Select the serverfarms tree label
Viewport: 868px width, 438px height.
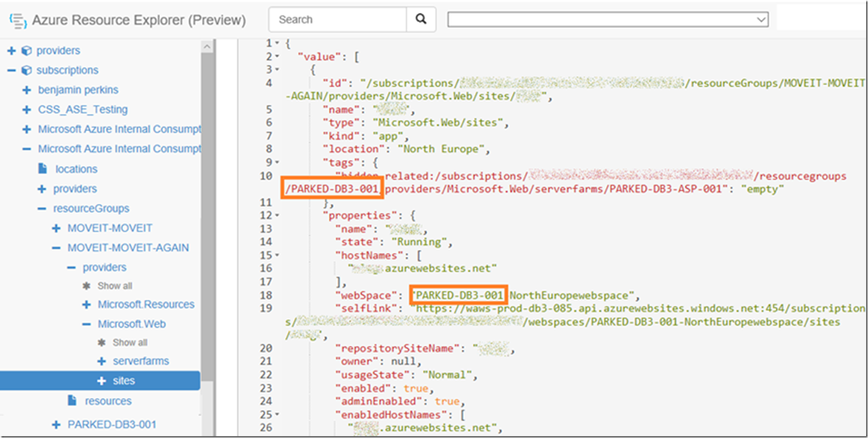click(x=141, y=361)
